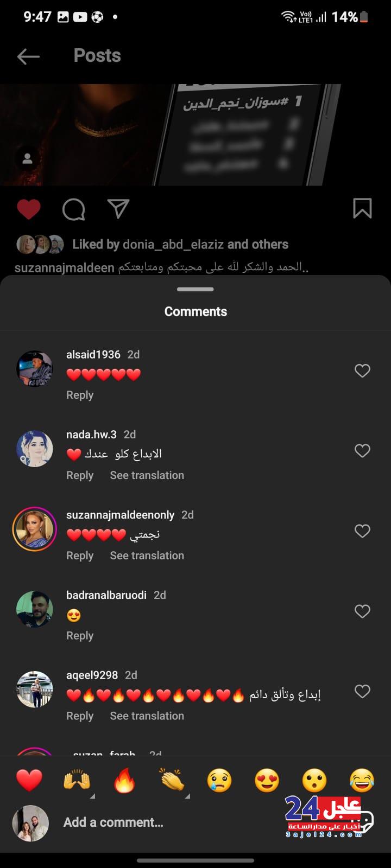
Task: Insert the crying face emoji
Action: [x=219, y=781]
